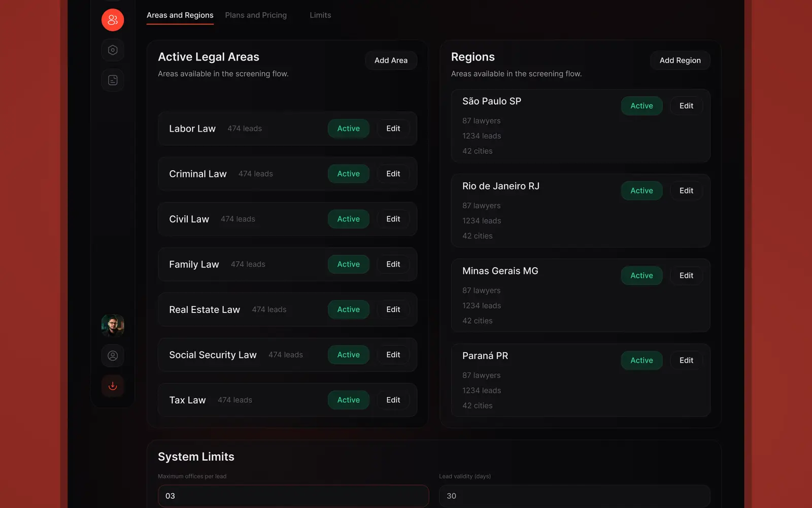
Task: Toggle Active status for São Paulo SP
Action: click(x=642, y=106)
